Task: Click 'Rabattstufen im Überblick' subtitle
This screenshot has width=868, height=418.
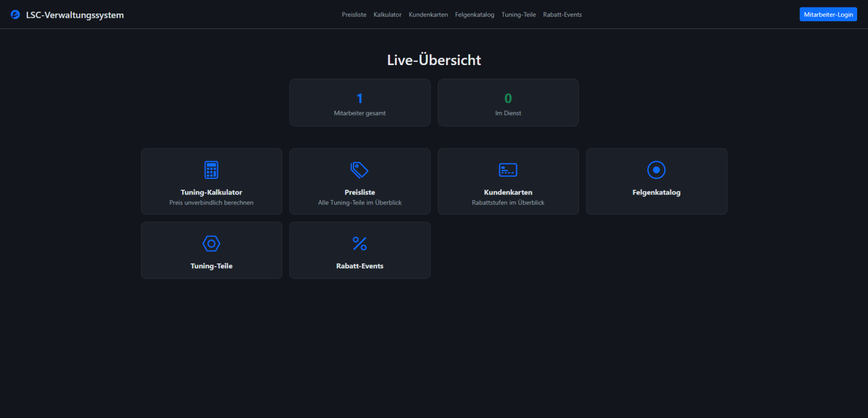Action: coord(508,203)
